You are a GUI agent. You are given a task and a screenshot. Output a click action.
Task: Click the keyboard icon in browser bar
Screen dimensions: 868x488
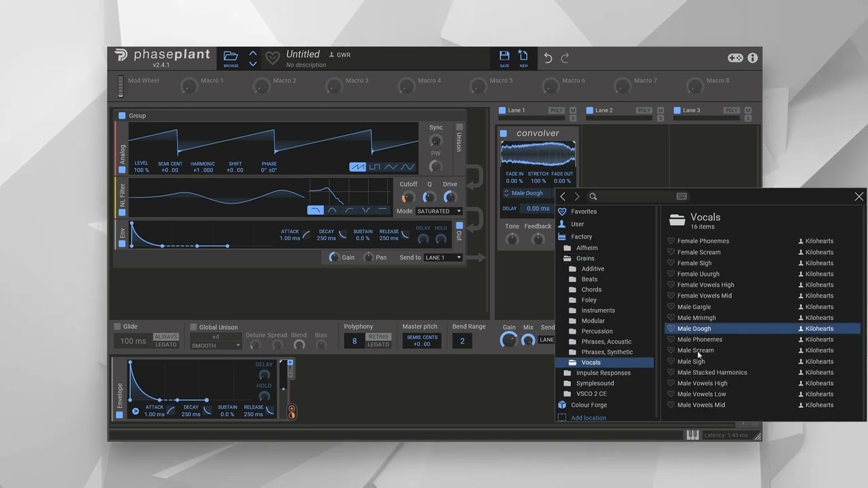click(x=682, y=197)
